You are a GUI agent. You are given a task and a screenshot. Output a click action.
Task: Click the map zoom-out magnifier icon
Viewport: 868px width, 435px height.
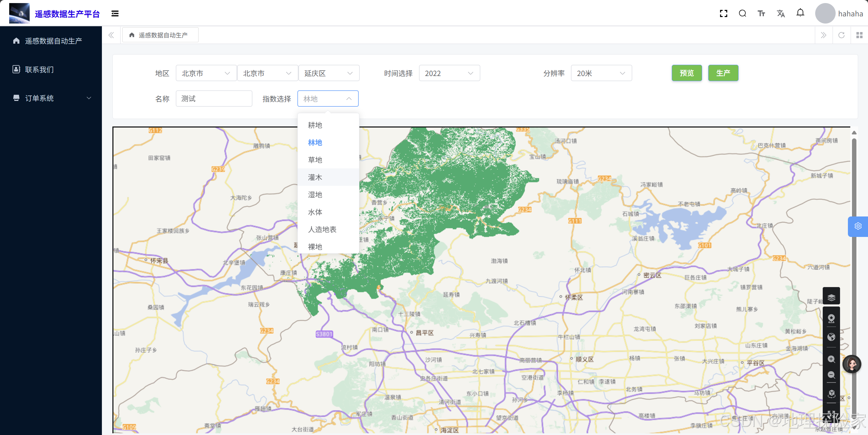831,375
